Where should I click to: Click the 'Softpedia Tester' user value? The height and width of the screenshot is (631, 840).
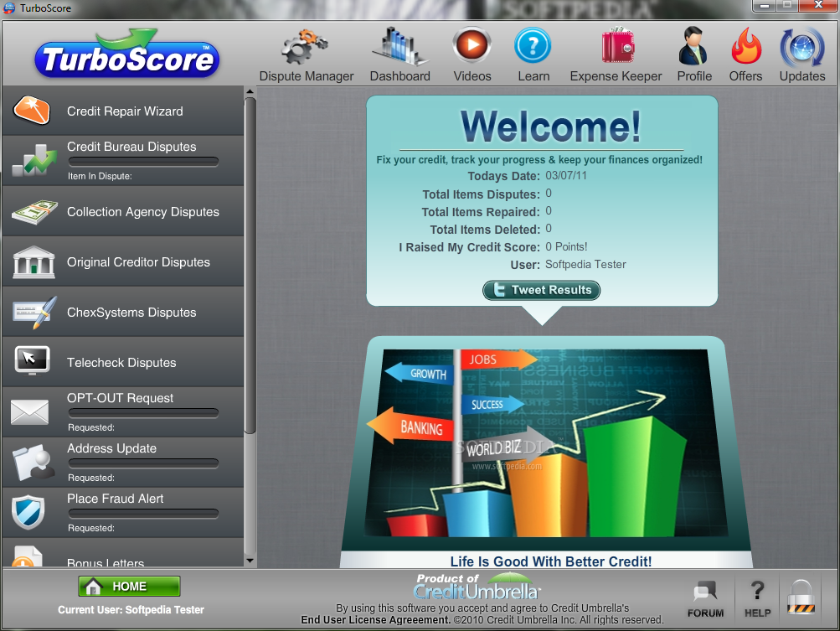pyautogui.click(x=585, y=264)
